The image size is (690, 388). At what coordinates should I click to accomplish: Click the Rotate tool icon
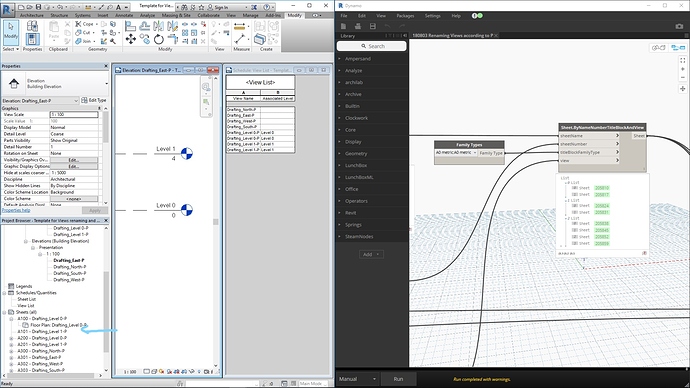(x=158, y=39)
